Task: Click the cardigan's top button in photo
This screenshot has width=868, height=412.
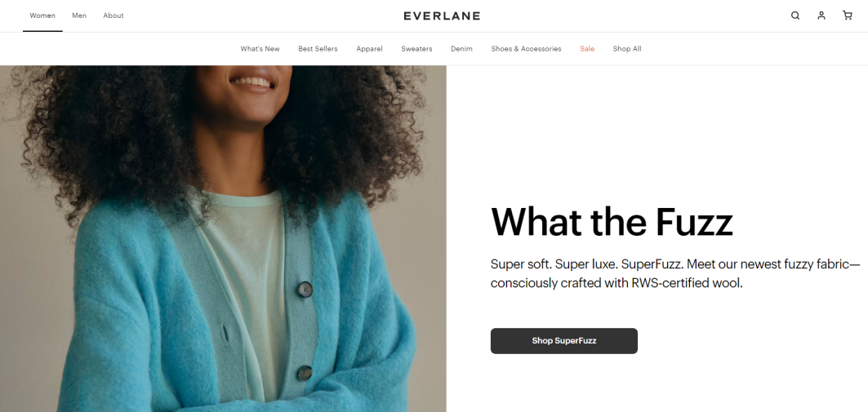Action: [x=305, y=290]
